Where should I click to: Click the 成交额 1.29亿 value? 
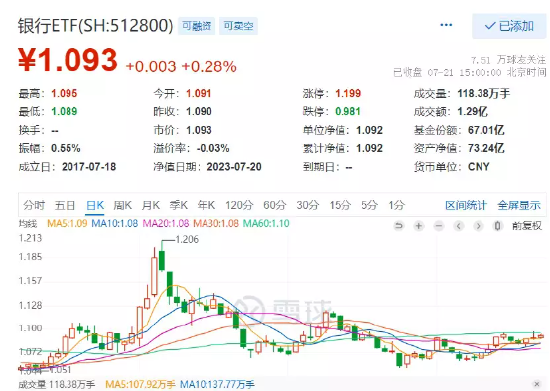pos(472,112)
